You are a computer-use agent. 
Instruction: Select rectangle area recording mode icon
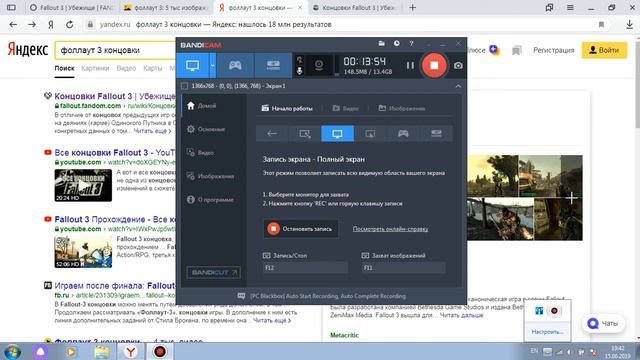pos(304,133)
